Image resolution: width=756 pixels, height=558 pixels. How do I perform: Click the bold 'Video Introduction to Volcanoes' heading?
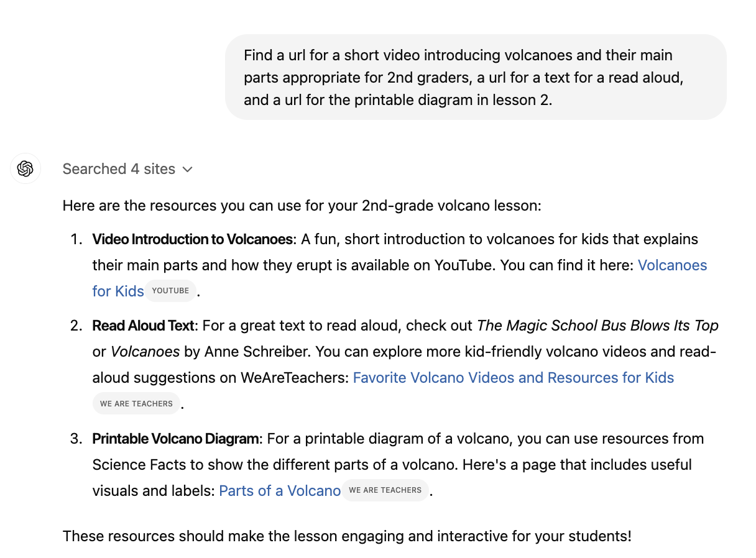(192, 239)
